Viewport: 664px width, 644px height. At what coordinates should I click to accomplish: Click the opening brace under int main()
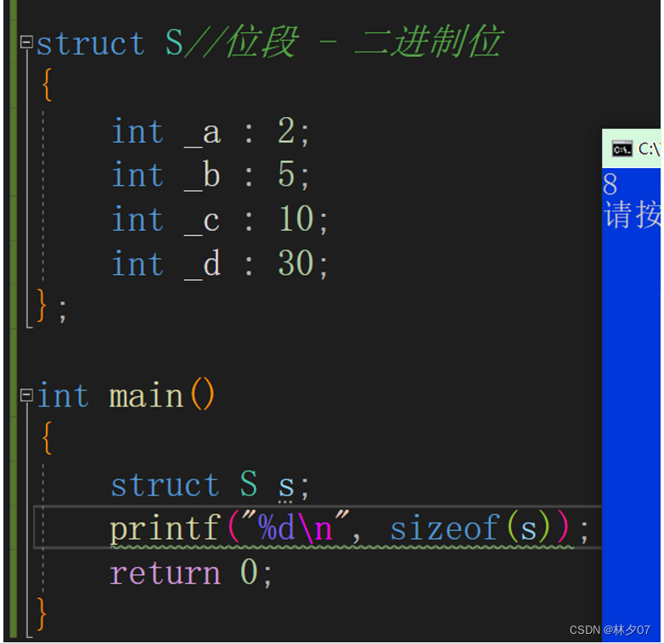pyautogui.click(x=47, y=438)
